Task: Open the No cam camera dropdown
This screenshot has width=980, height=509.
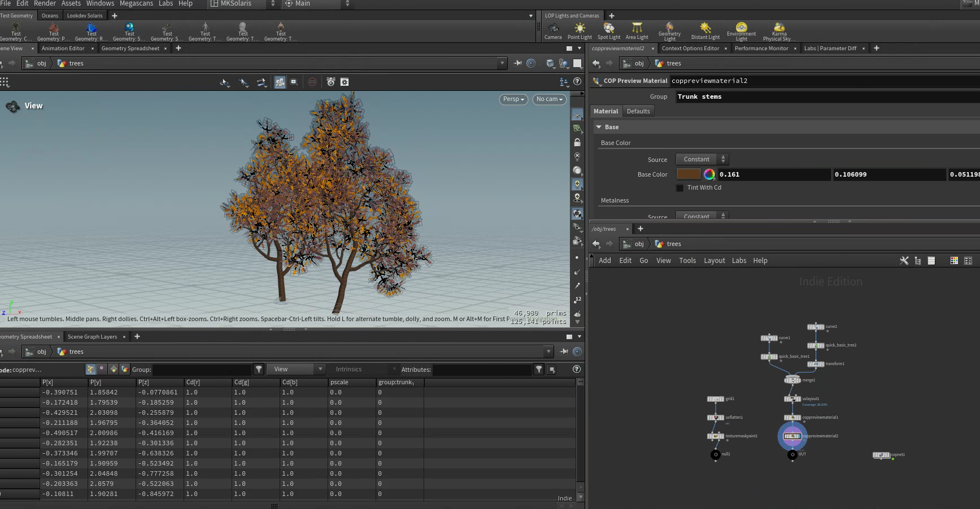Action: [550, 99]
